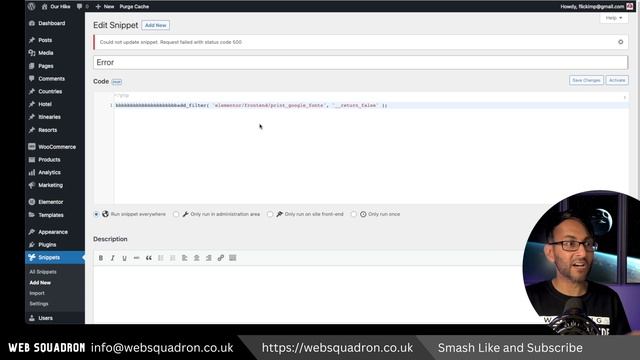Insert bulleted list in description
The image size is (640, 360).
(161, 258)
